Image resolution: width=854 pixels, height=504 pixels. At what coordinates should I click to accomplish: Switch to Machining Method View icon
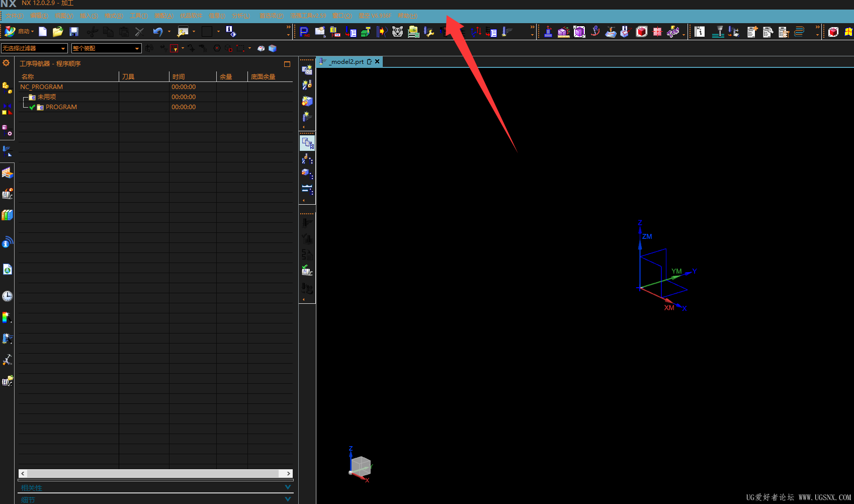[x=307, y=190]
